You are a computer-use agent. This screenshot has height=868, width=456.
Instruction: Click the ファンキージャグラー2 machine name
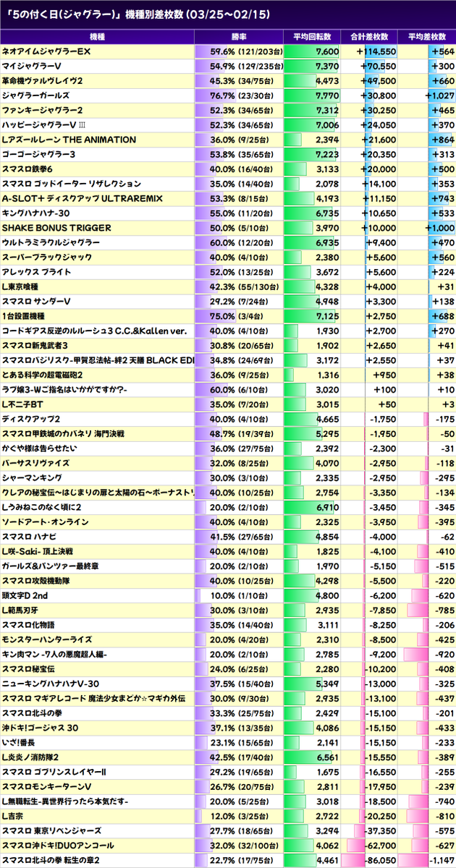click(43, 110)
